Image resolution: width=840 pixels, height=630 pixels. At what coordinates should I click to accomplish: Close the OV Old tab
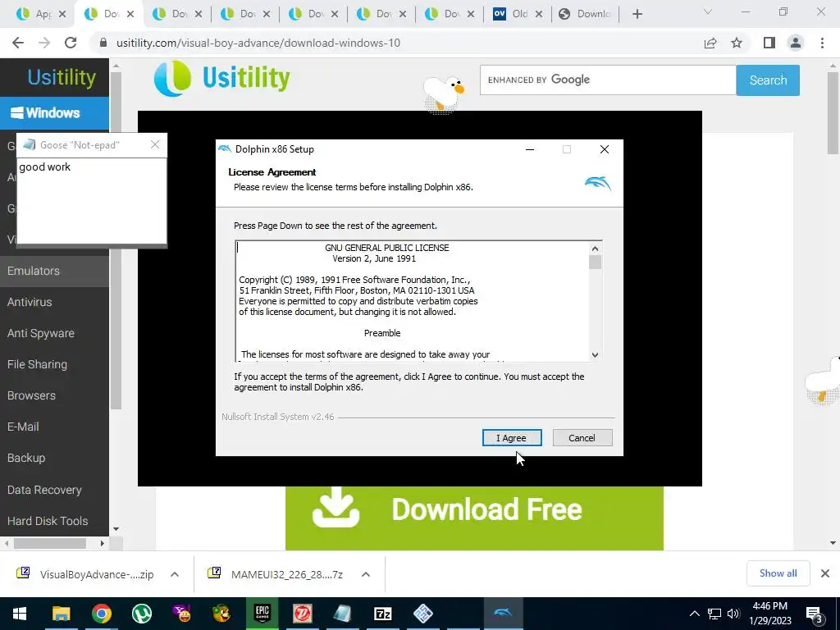pos(539,14)
